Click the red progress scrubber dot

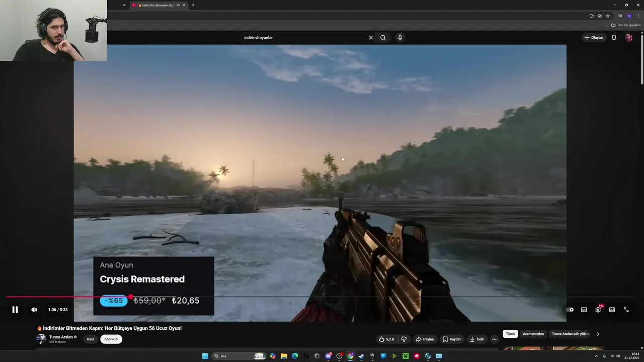tap(130, 297)
